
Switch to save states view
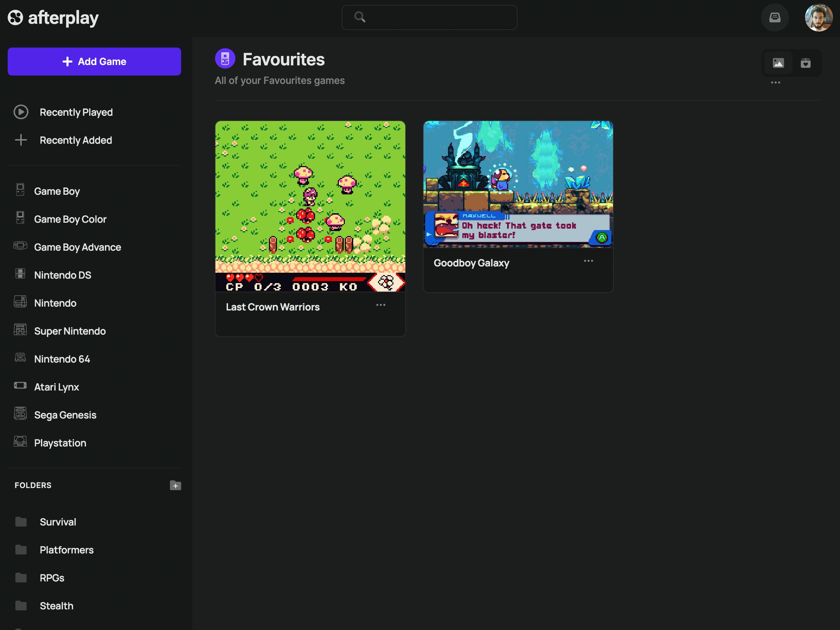coord(805,63)
